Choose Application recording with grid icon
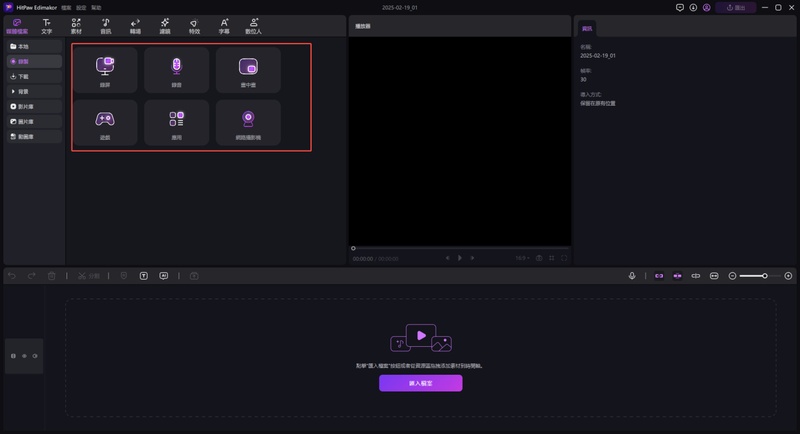 [x=177, y=123]
